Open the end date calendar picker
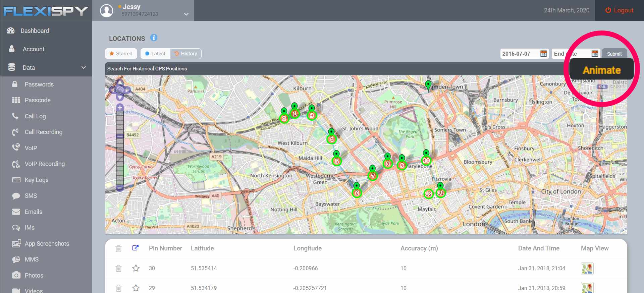The image size is (644, 293). pos(595,54)
